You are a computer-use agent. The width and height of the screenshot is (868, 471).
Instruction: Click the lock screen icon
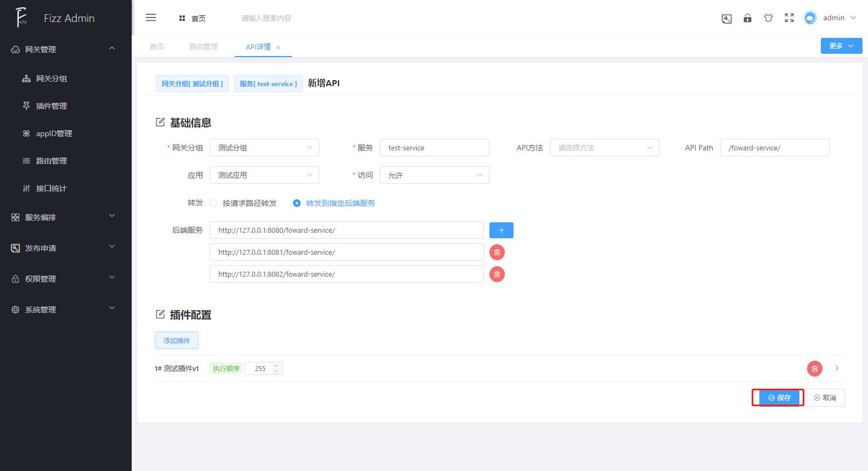click(x=747, y=18)
